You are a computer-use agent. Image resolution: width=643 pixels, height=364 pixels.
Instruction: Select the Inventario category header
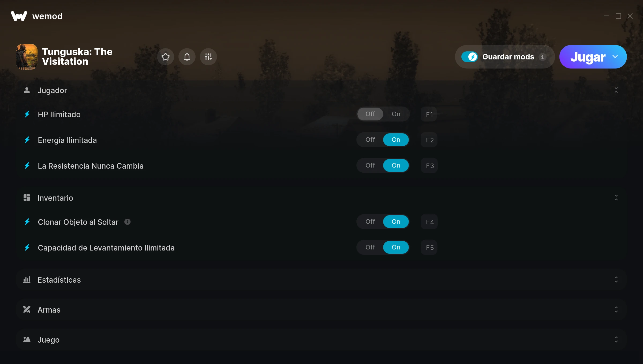click(x=322, y=198)
